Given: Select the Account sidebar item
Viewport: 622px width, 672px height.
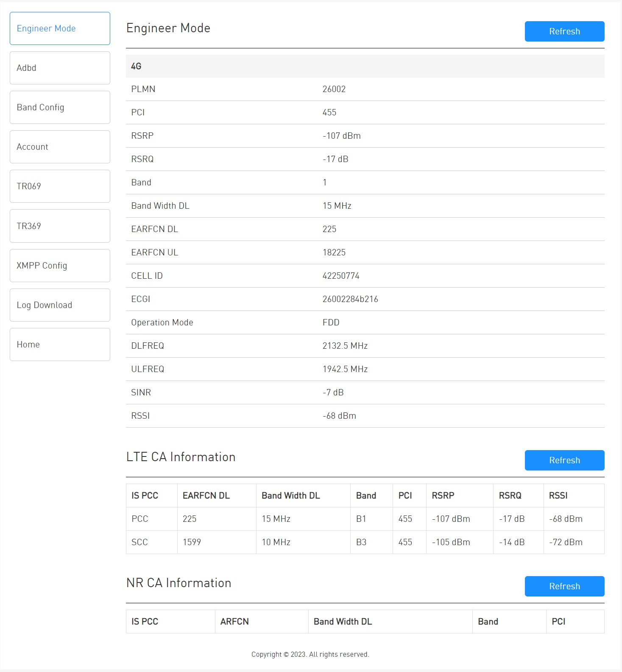Looking at the screenshot, I should click(60, 147).
